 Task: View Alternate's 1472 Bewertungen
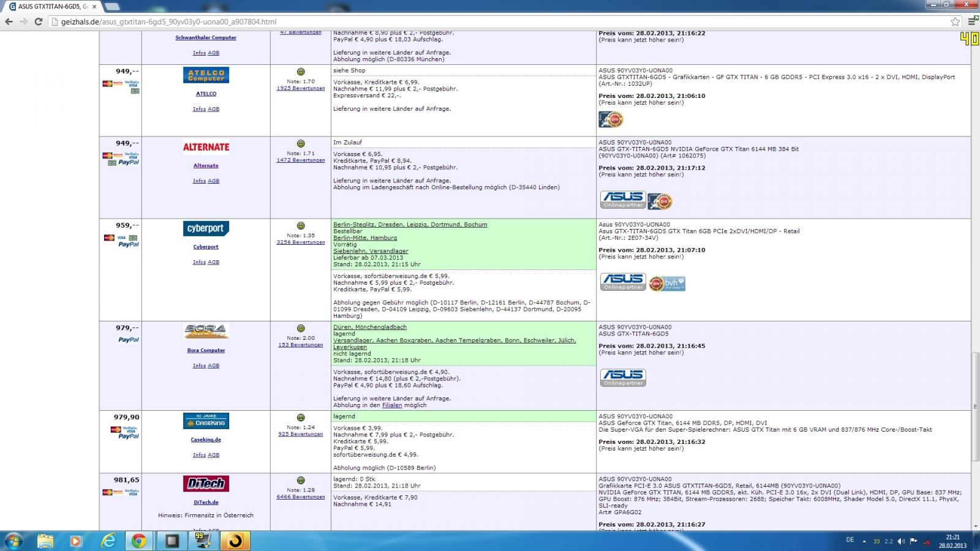[x=301, y=160]
